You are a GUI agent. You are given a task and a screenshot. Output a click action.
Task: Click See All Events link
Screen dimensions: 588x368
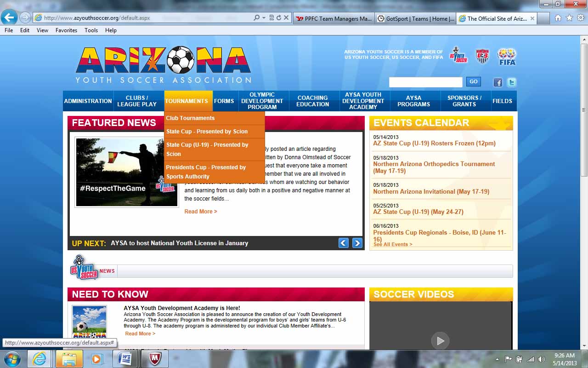pyautogui.click(x=393, y=244)
